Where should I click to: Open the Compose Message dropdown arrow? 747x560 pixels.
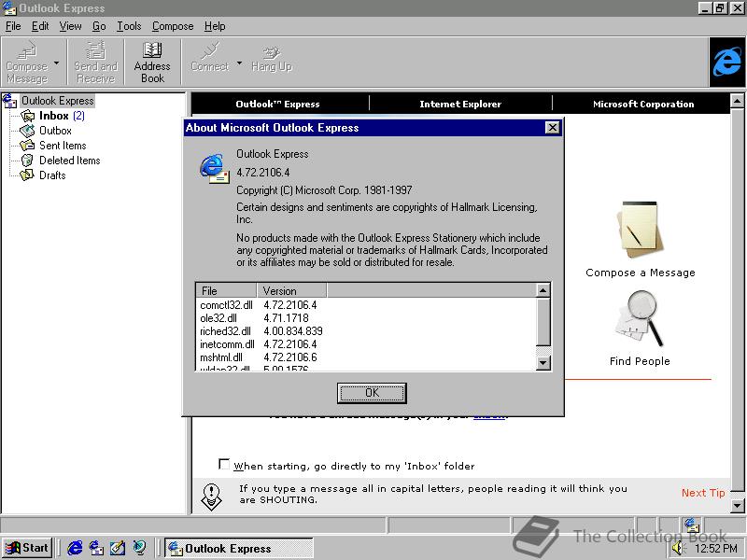point(57,63)
